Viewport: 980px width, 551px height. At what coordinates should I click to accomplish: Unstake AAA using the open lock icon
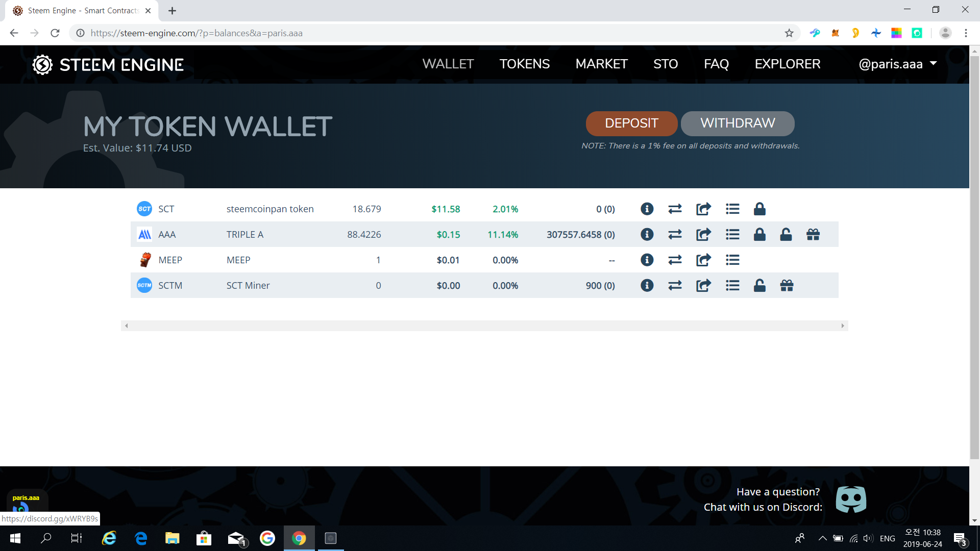786,234
